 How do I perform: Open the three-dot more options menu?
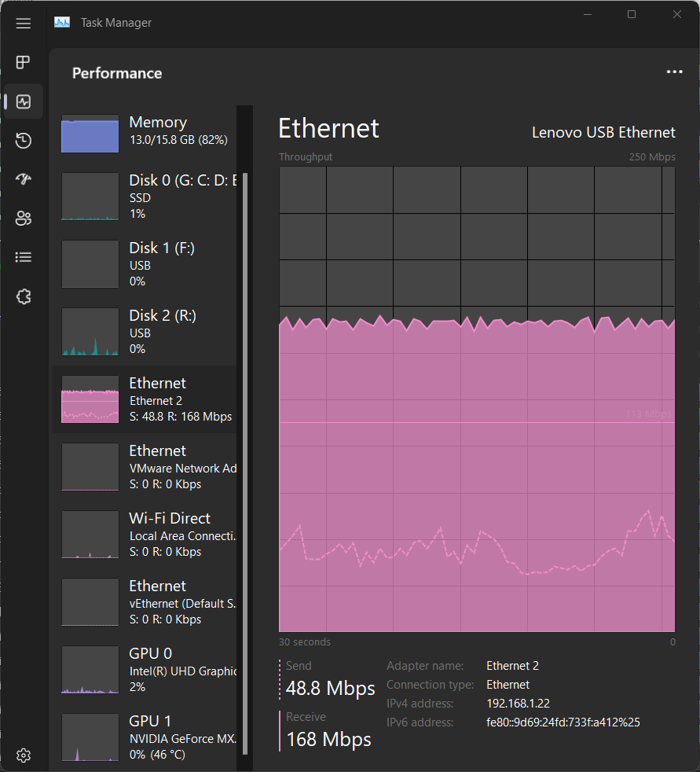coord(674,72)
